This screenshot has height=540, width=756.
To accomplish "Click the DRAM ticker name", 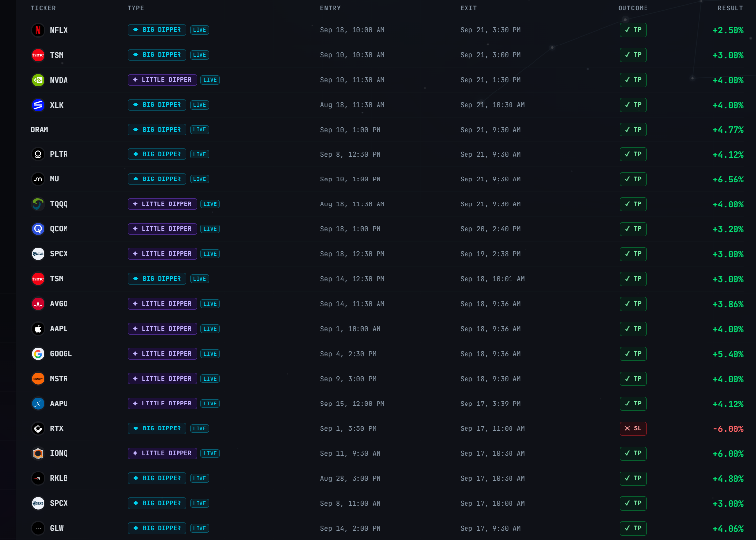I will click(40, 130).
